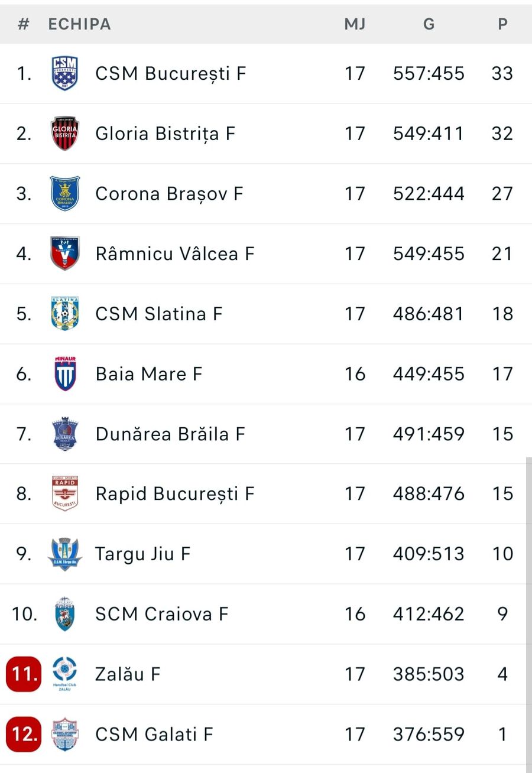Select the relegation badge on row 11
Viewport: 532px width, 773px height.
coord(23,674)
